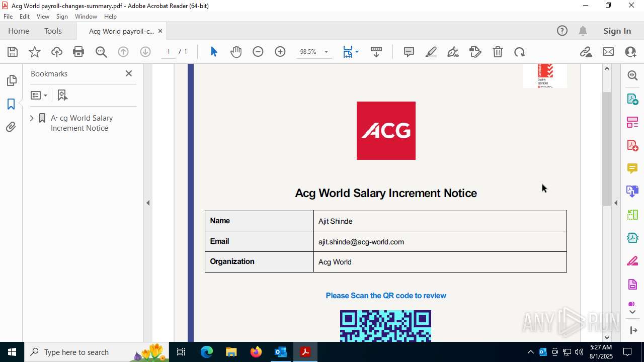Open the Edit menu

[25, 17]
